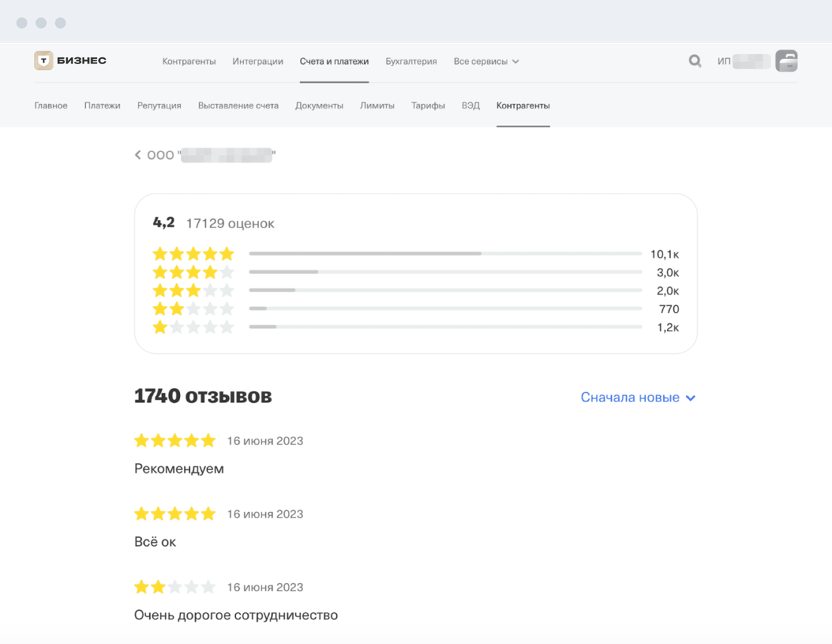This screenshot has width=832, height=644.
Task: Click the T-Business logo icon
Action: click(44, 61)
